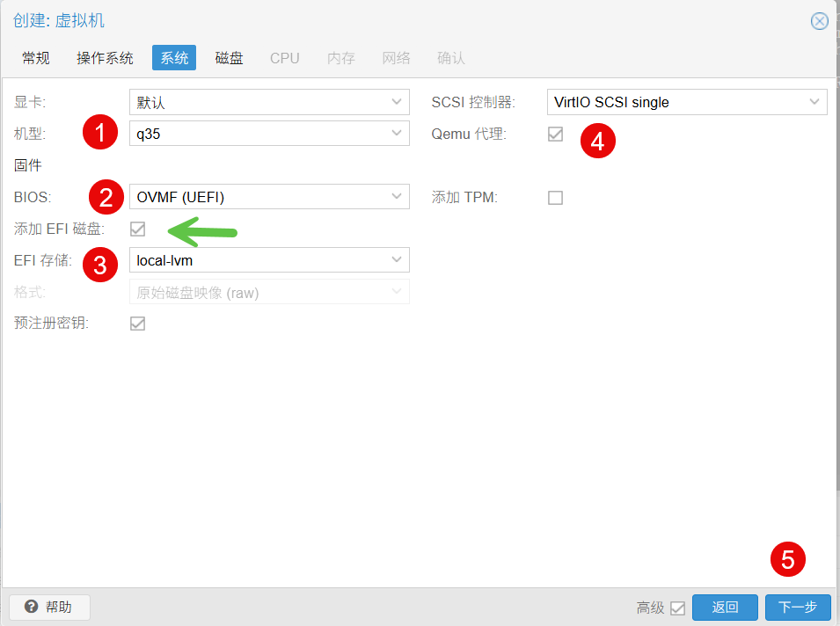Open the 格式 dropdown showing 原始磁盘映像 (raw)
The width and height of the screenshot is (840, 626).
click(x=269, y=292)
